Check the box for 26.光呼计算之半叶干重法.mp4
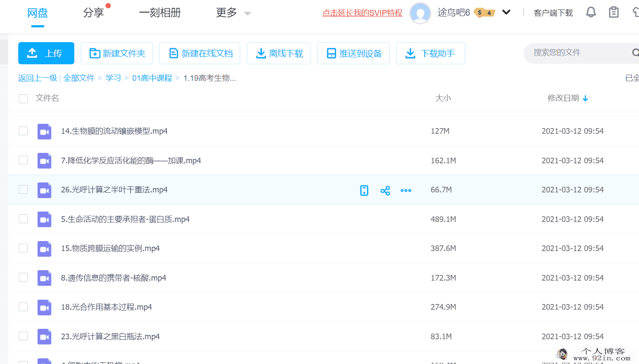Viewport: 639px width, 364px height. [23, 190]
